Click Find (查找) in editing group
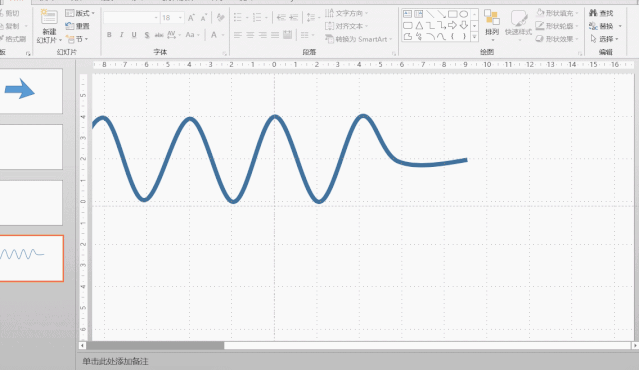639x370 pixels. (x=602, y=13)
